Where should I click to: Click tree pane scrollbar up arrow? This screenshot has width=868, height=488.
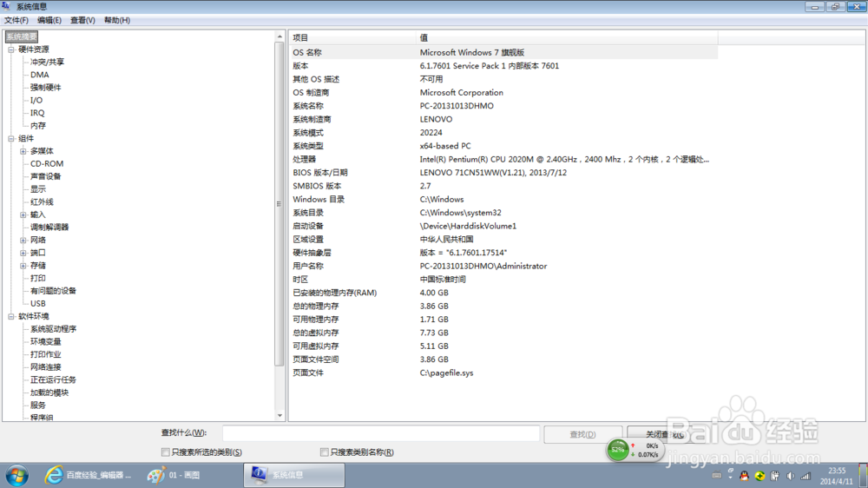[x=279, y=36]
